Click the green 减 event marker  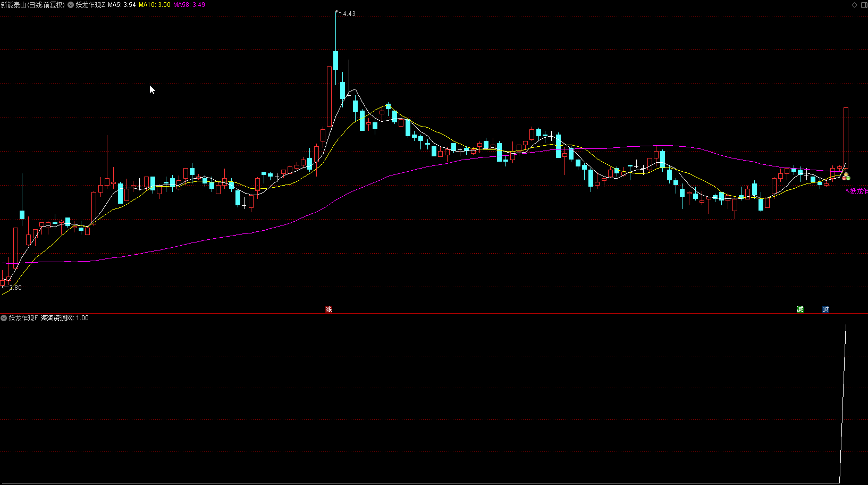click(800, 309)
